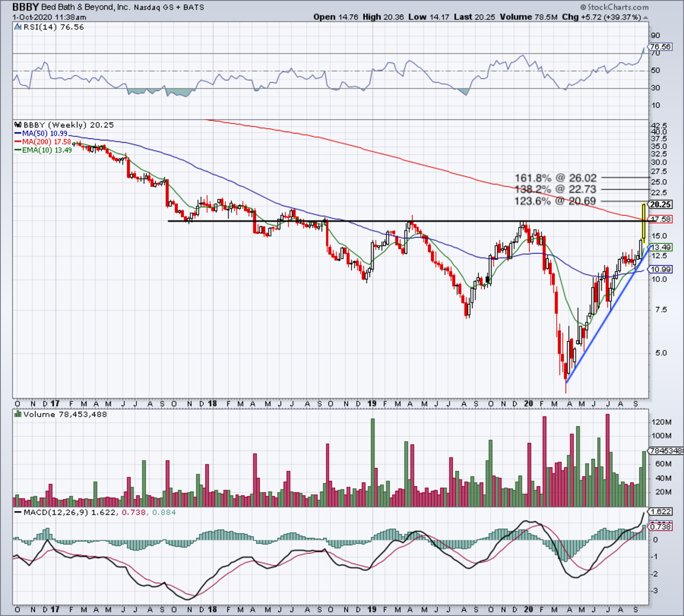Click the 20.25 last price tag on axis
The width and height of the screenshot is (684, 616).
tap(661, 205)
